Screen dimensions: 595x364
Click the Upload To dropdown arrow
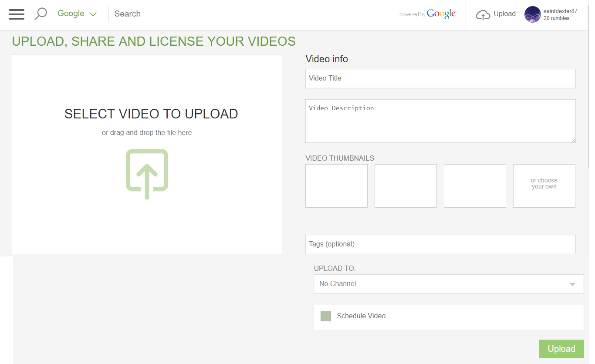click(572, 284)
